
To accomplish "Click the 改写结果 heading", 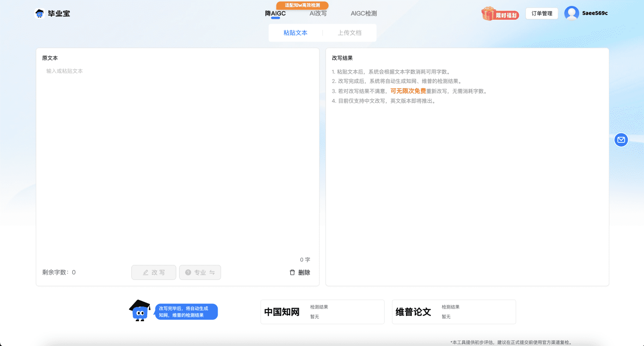I will pyautogui.click(x=342, y=58).
